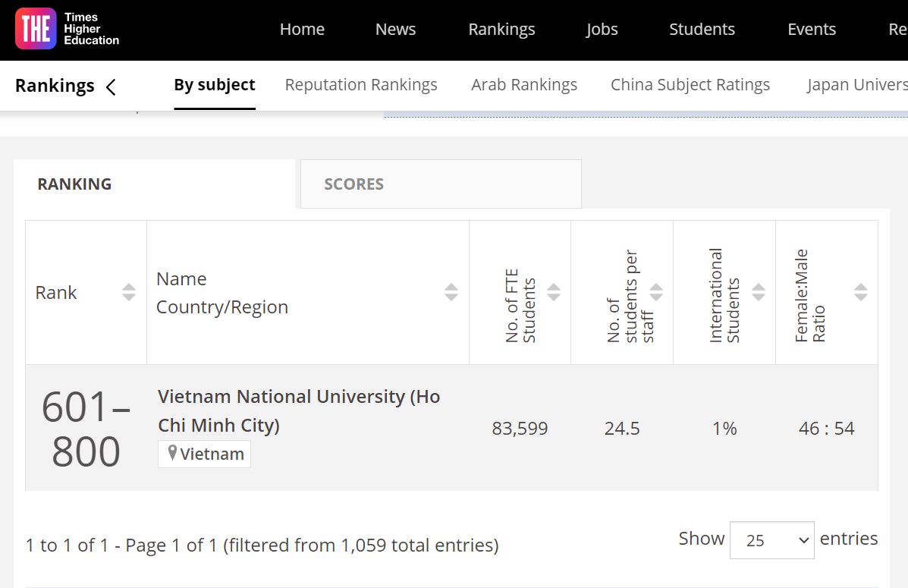Open Rankings in the top navigation
The height and width of the screenshot is (588, 908).
501,30
